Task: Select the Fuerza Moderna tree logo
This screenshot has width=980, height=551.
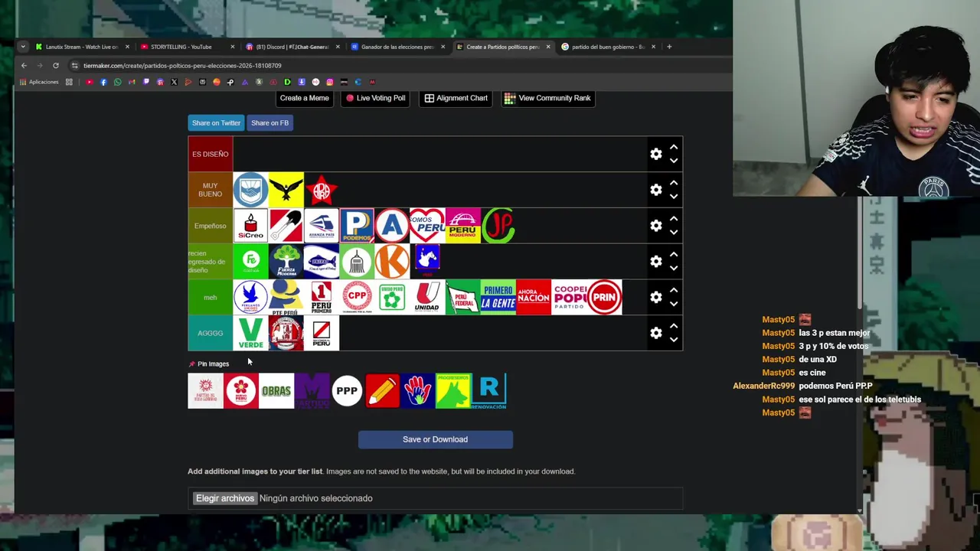Action: tap(286, 261)
